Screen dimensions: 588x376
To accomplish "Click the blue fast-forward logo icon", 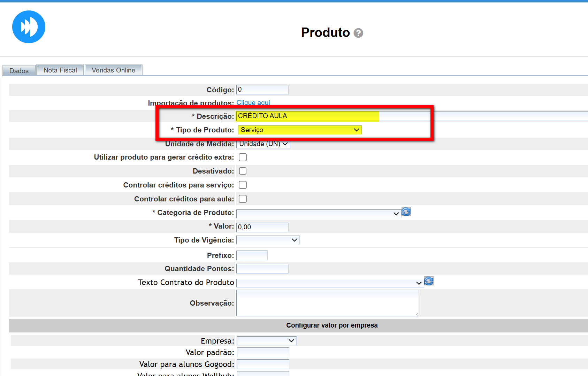I will click(29, 27).
